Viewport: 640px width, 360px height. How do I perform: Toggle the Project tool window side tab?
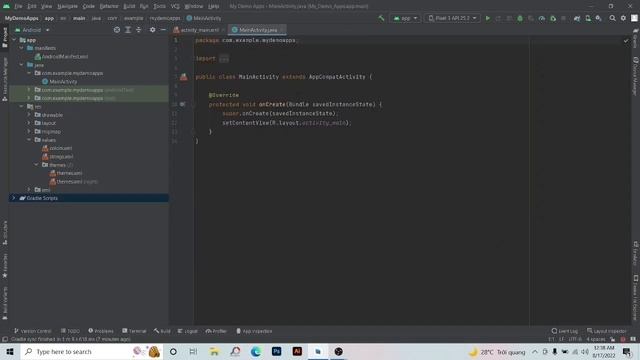pos(4,38)
